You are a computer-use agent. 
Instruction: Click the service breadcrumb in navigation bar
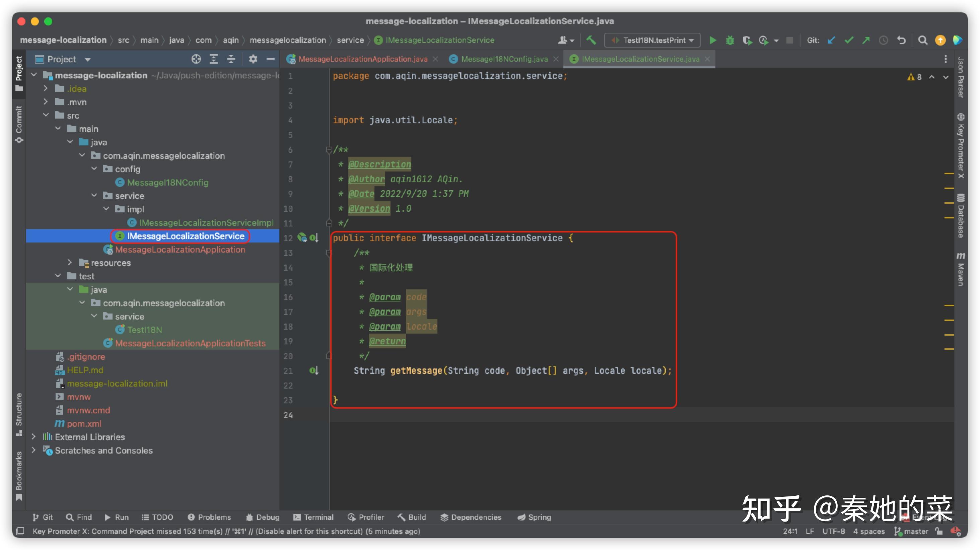[350, 40]
